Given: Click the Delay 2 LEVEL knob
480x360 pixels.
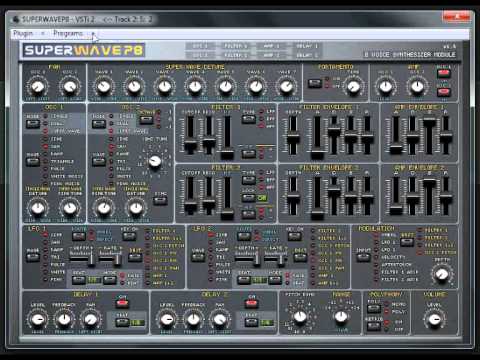Looking at the screenshot, I should 167,319.
